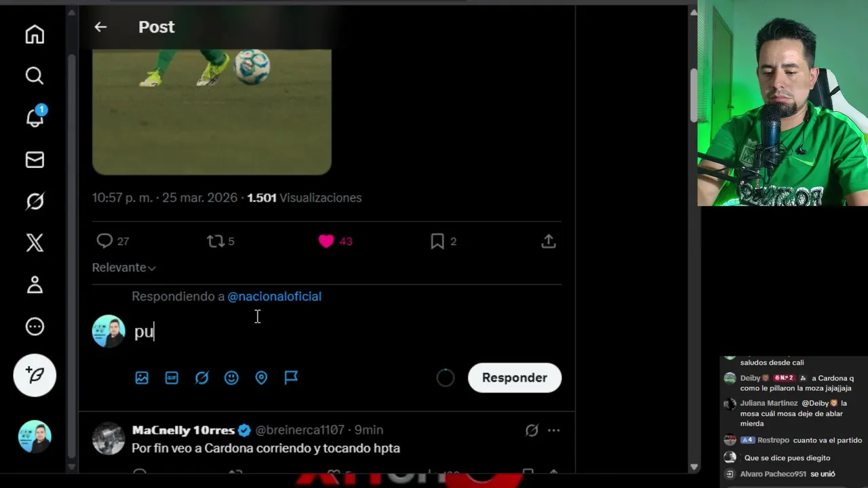
Task: Open more options on MaCnelly 10rres reply
Action: click(554, 430)
